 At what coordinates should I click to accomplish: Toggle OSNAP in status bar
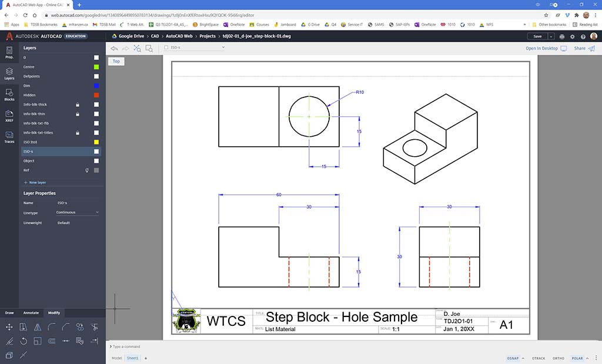click(x=513, y=358)
